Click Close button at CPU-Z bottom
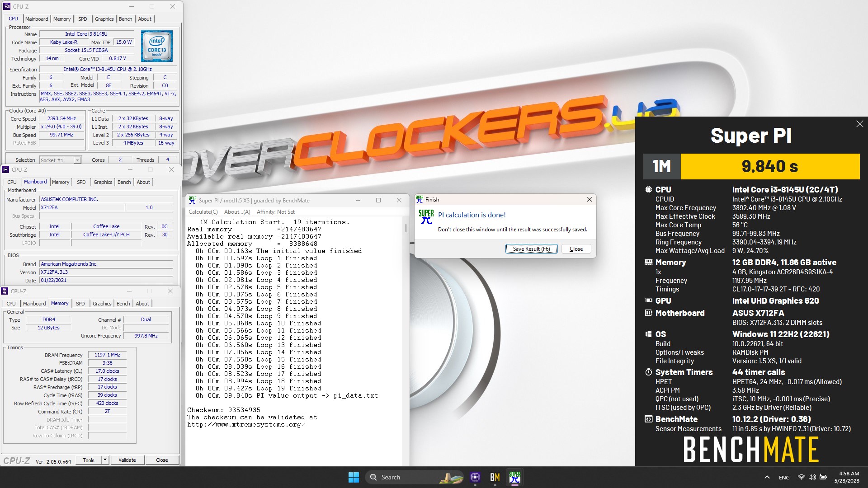The image size is (868, 488). click(162, 460)
